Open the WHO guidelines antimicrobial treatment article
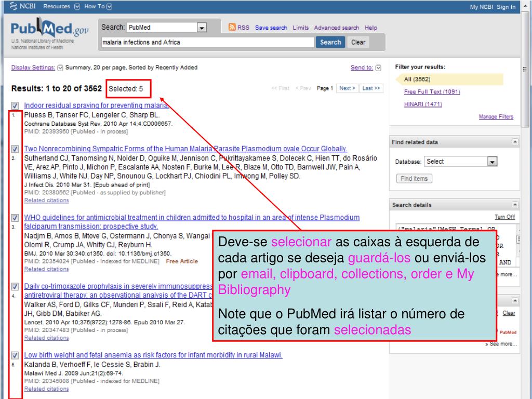The width and height of the screenshot is (532, 399). [x=192, y=222]
